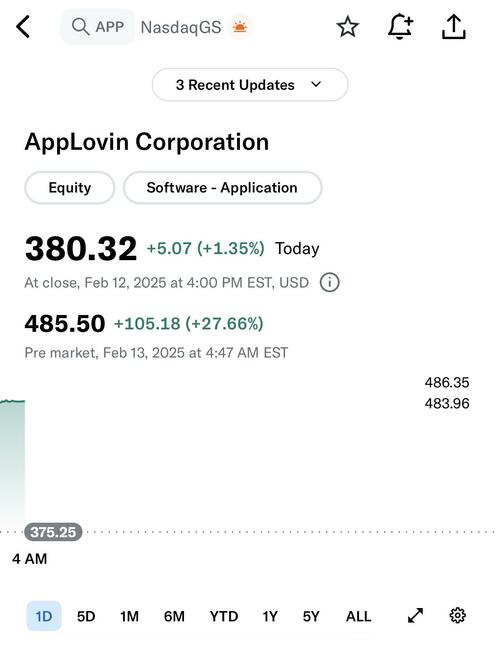The image size is (500, 658).
Task: Expand the 3 Recent Updates dropdown
Action: point(250,85)
